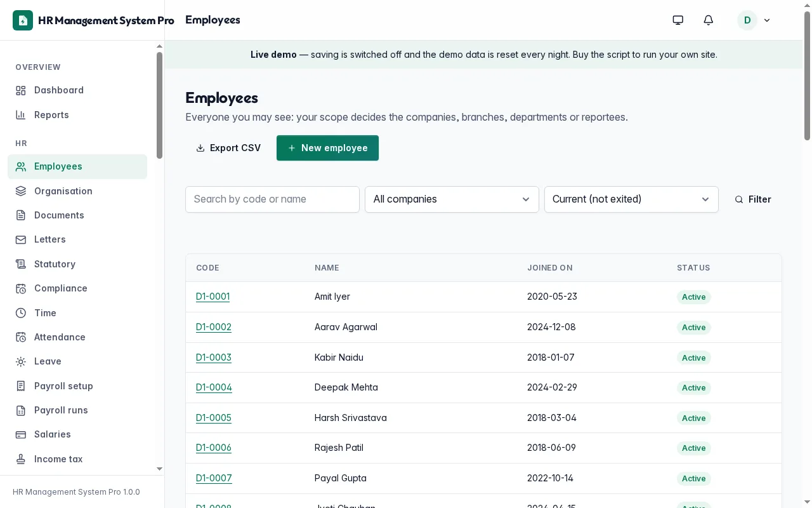812x508 pixels.
Task: Open employee code D1-0007 link
Action: point(214,478)
